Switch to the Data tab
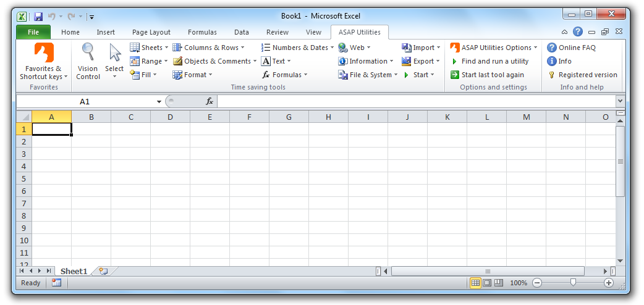 click(242, 32)
